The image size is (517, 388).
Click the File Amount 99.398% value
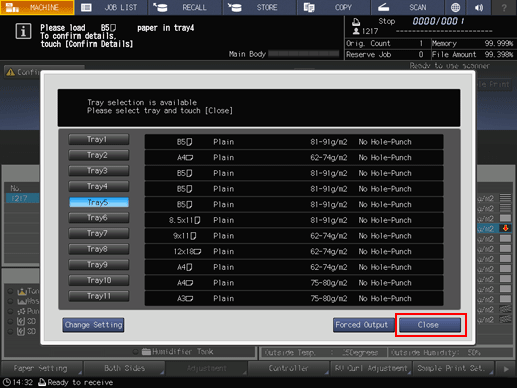[499, 54]
